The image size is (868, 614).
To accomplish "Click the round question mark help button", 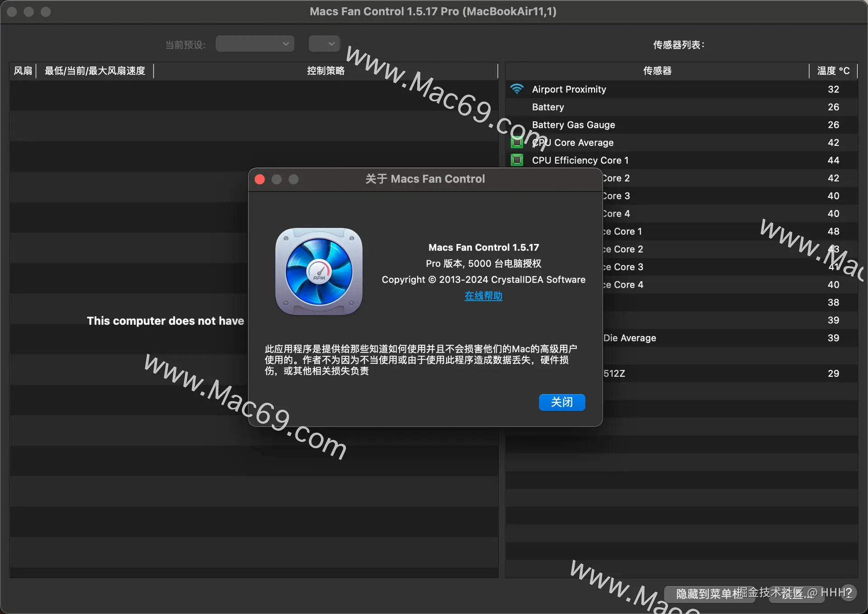I will [x=848, y=593].
